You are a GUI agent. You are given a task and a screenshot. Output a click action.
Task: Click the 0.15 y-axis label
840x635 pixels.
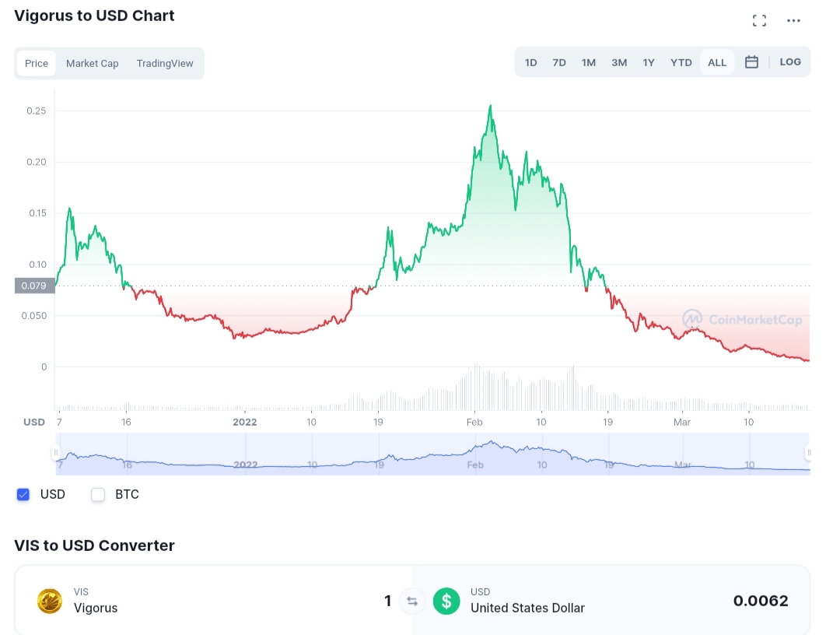37,213
